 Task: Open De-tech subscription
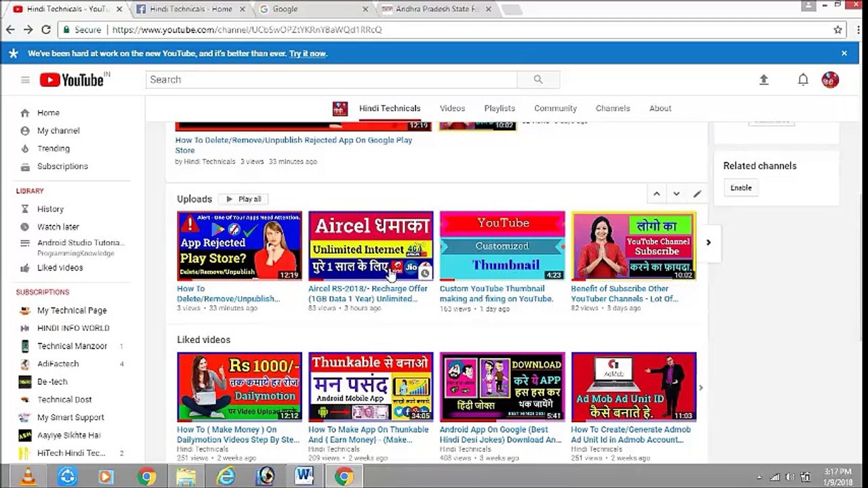pyautogui.click(x=52, y=382)
